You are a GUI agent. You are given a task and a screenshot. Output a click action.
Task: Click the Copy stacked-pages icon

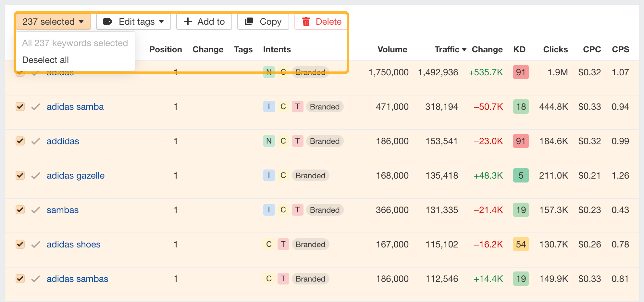[249, 22]
